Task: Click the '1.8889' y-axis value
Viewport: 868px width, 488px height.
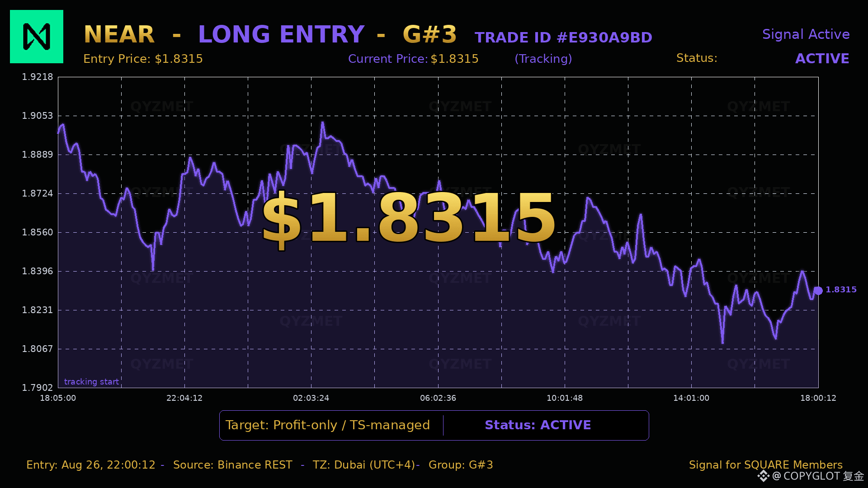Action: [x=38, y=155]
